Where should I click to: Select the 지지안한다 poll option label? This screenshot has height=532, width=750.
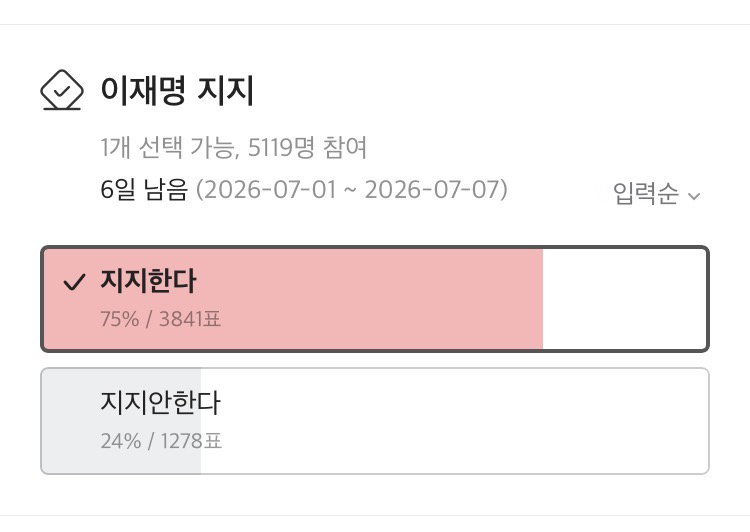point(160,402)
